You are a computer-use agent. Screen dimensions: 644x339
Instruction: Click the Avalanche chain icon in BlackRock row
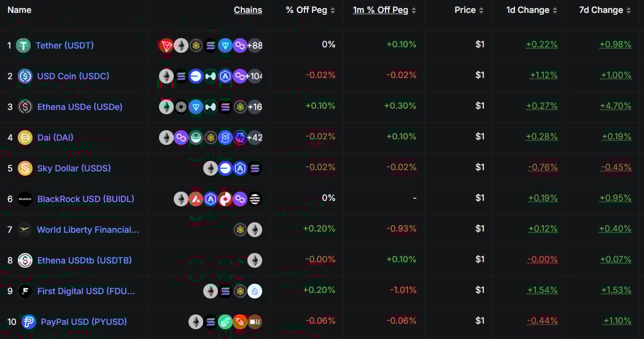[x=196, y=199]
